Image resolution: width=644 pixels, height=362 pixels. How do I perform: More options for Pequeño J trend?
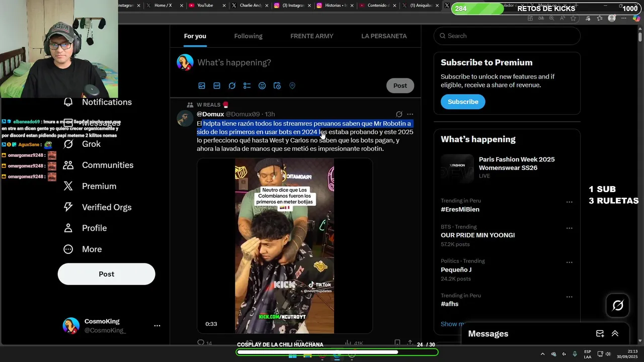point(570,262)
